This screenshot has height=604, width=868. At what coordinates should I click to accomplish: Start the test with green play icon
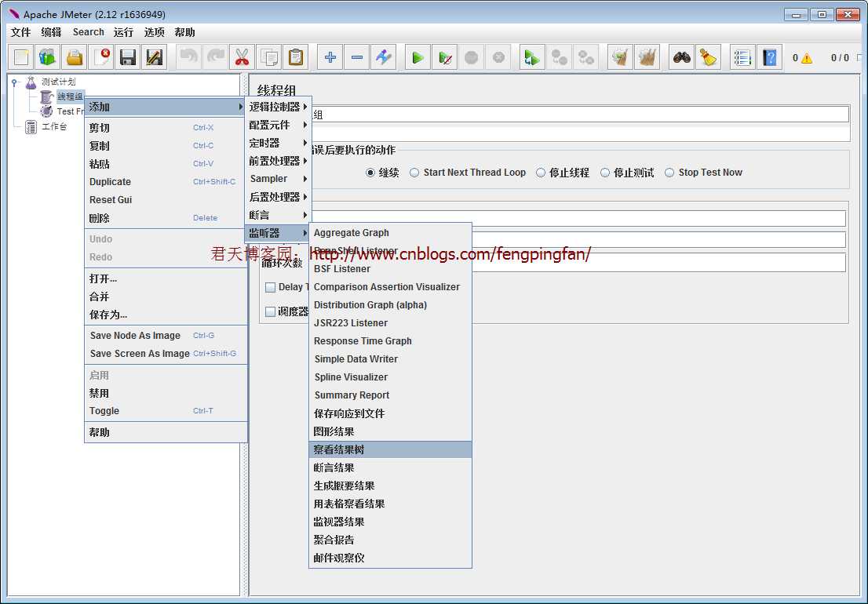(418, 57)
